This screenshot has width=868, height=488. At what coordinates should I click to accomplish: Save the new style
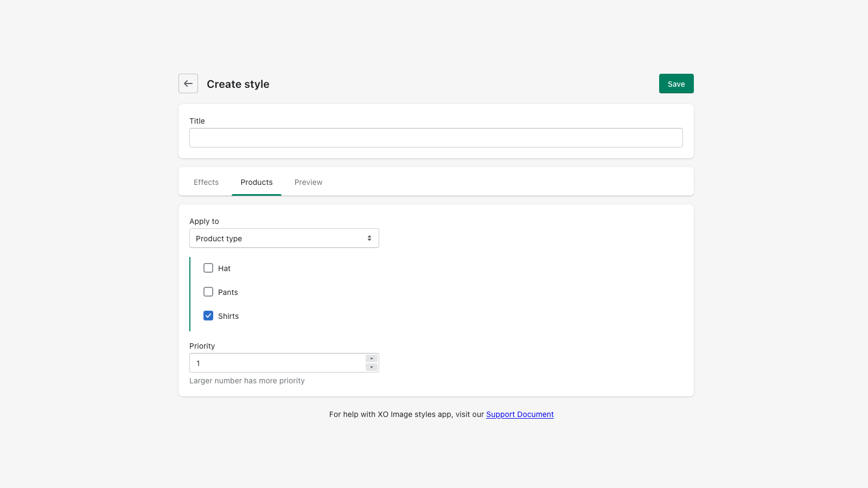point(676,84)
